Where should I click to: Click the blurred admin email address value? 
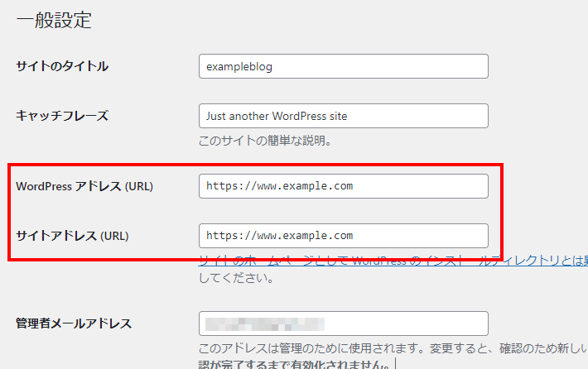pos(265,323)
